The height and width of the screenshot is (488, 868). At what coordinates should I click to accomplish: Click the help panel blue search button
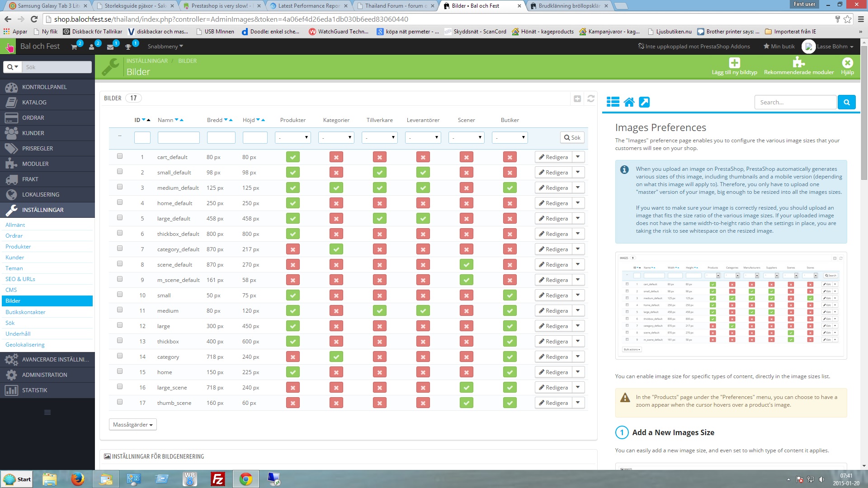tap(846, 102)
